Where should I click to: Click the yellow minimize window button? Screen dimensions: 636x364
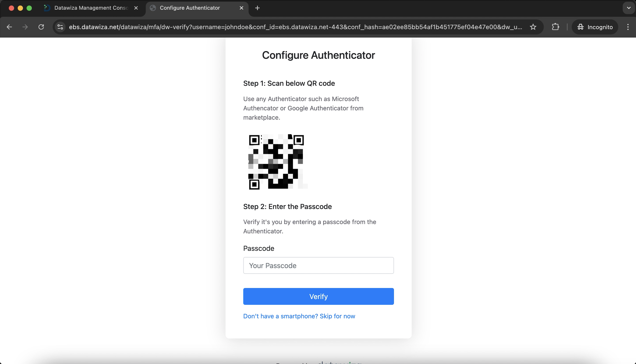click(20, 8)
